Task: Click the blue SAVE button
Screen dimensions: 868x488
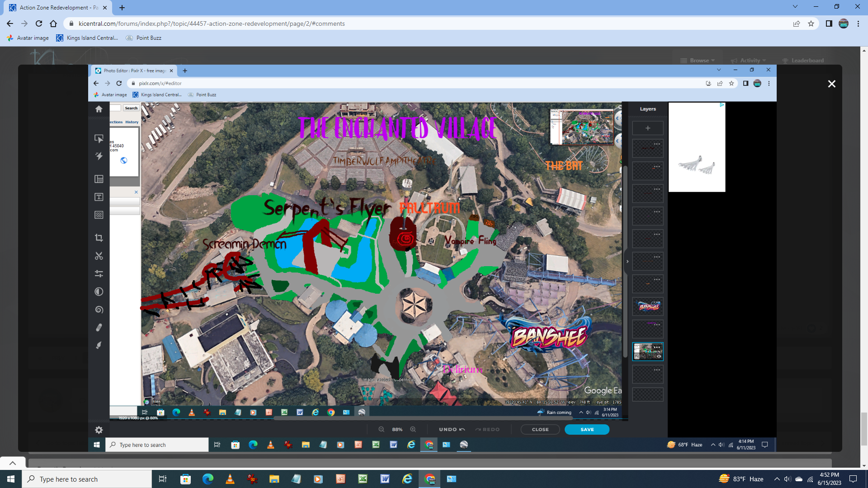Action: pos(587,429)
